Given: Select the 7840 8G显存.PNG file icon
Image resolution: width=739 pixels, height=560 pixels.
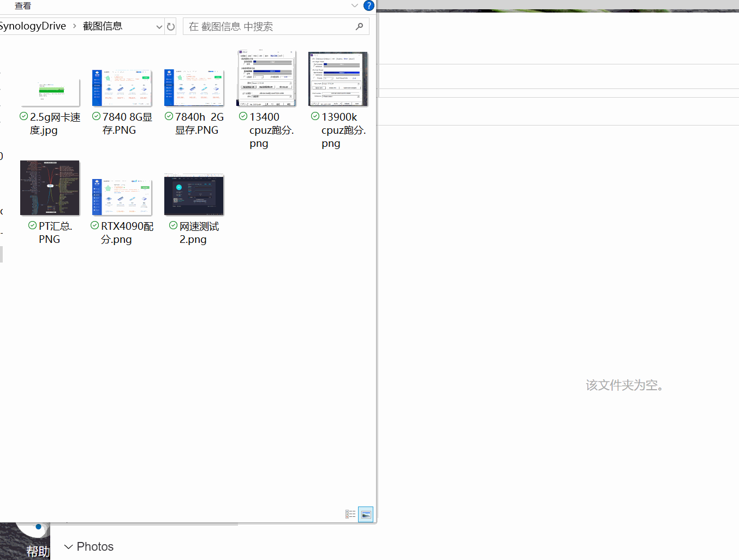Looking at the screenshot, I should [x=122, y=87].
